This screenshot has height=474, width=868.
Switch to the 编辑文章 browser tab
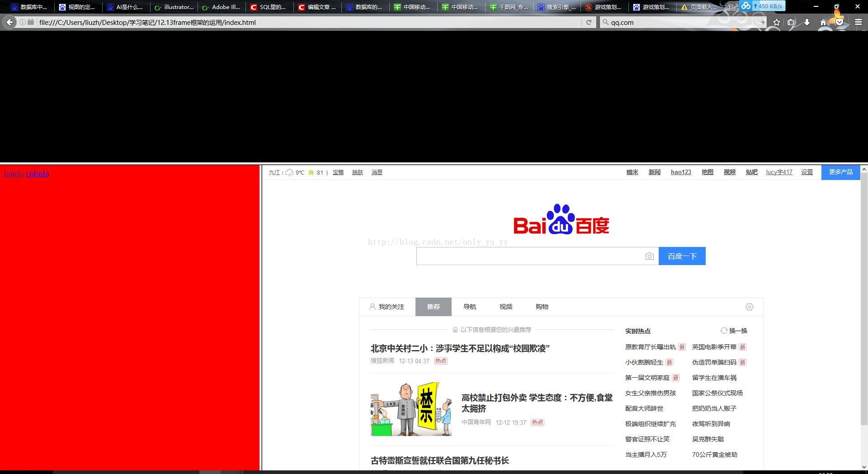(317, 7)
